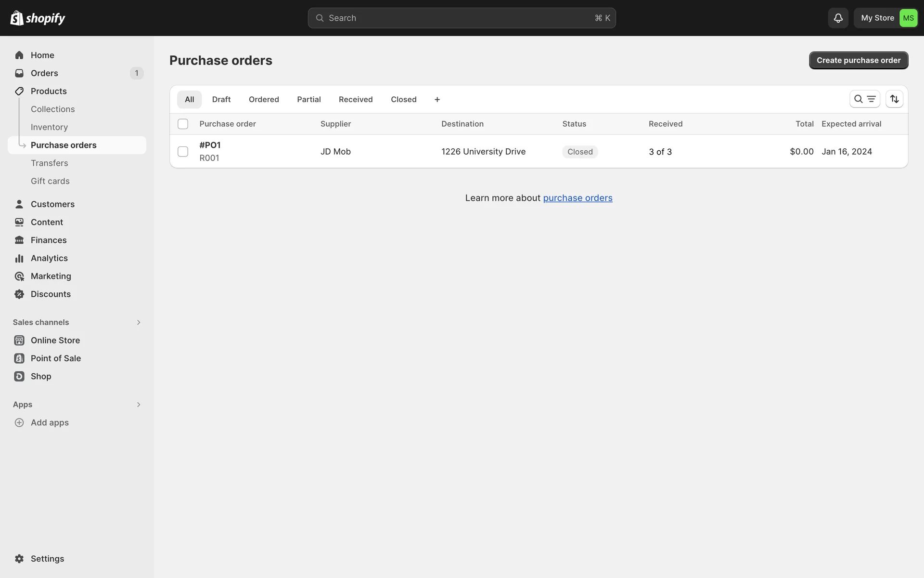
Task: Follow the purchase orders help link
Action: pyautogui.click(x=577, y=198)
